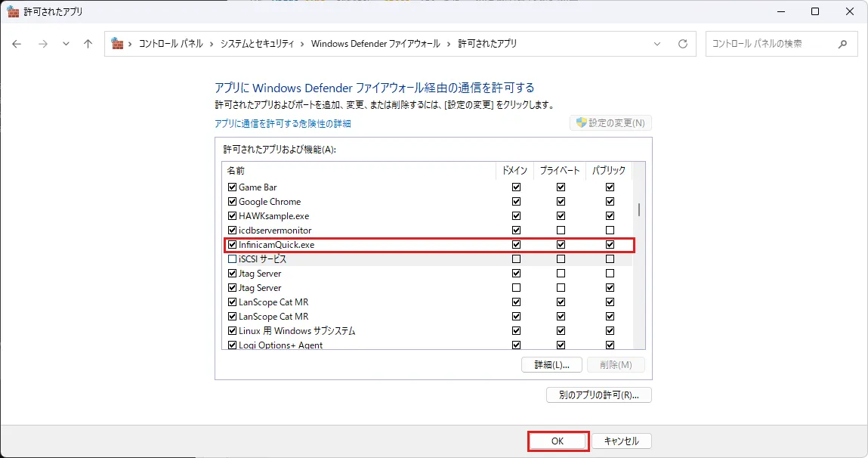This screenshot has height=458, width=868.
Task: Refresh the address bar location
Action: point(683,44)
